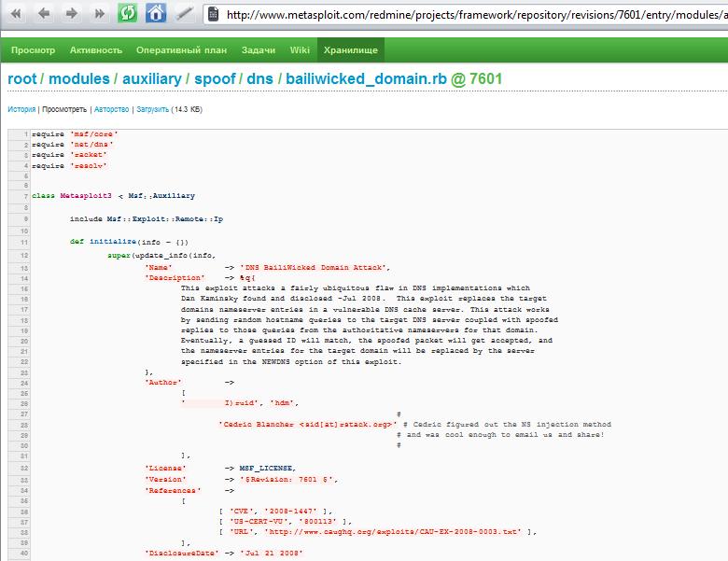Click the 'def initialize' keyword line
Image resolution: width=728 pixels, height=561 pixels.
click(129, 242)
